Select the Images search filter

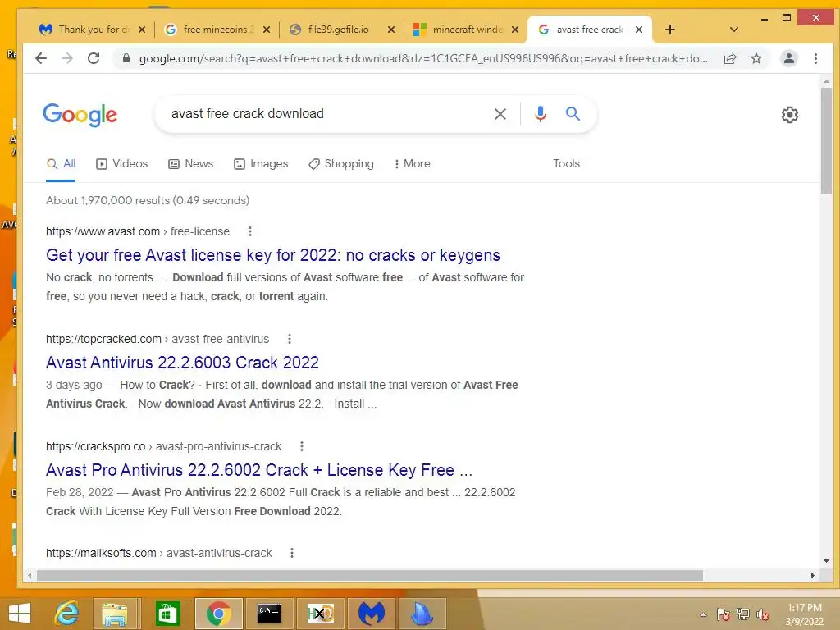click(x=261, y=163)
